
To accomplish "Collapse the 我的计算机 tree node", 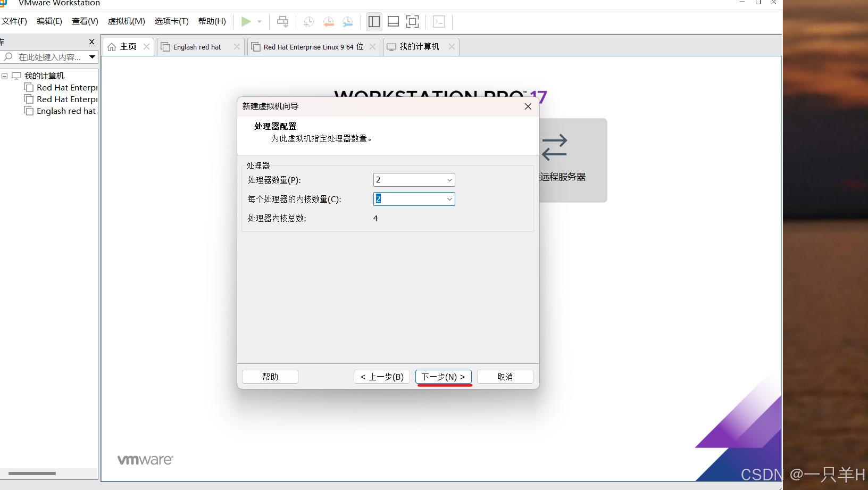I will (4, 76).
